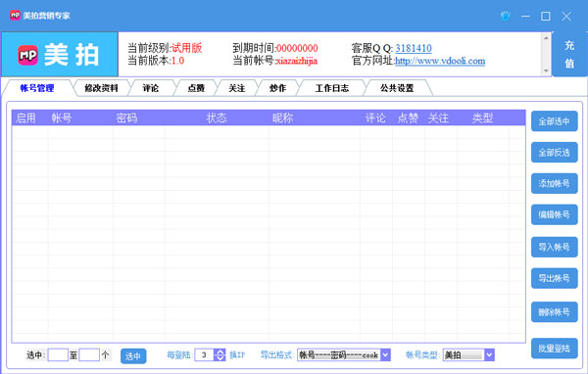588x374 pixels.
Task: Click the 密码 column header
Action: (126, 118)
